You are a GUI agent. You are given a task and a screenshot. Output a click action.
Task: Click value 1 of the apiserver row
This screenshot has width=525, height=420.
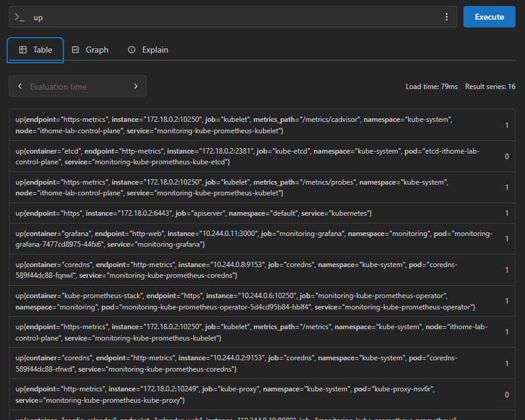coord(507,213)
